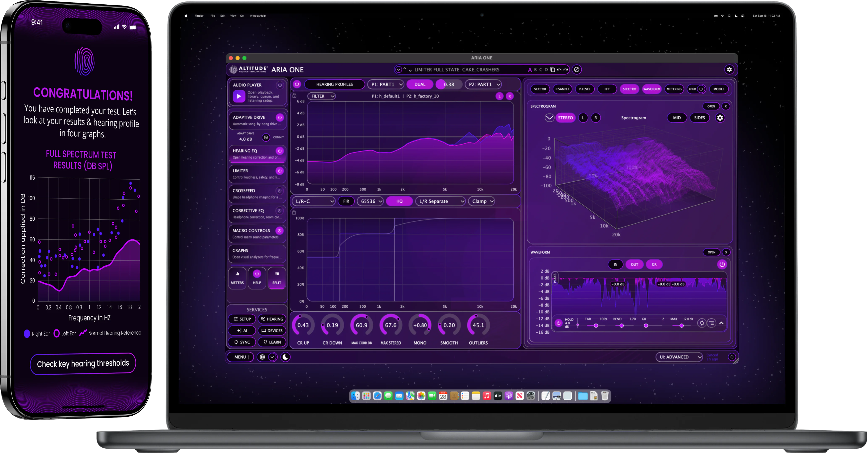Click the lock icon above hearing EQ graph
The image size is (868, 453).
pyautogui.click(x=294, y=96)
